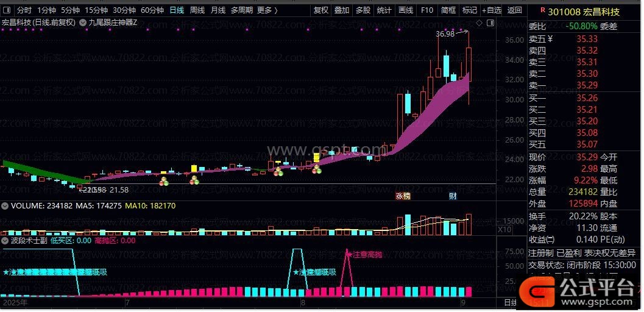Add stock via +自选 button
The height and width of the screenshot is (312, 644).
click(492, 10)
